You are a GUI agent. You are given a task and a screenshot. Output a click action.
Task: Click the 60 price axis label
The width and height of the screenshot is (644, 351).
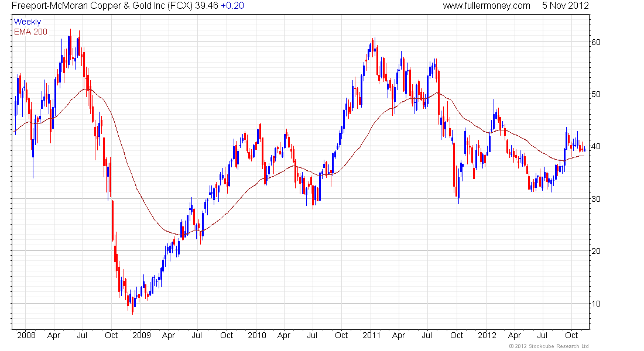pos(595,42)
